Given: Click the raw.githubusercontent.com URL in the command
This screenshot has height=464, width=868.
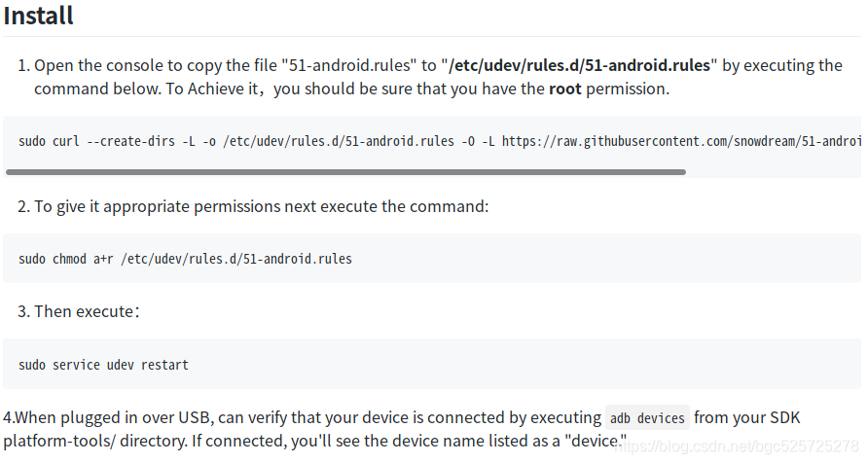Looking at the screenshot, I should click(681, 141).
